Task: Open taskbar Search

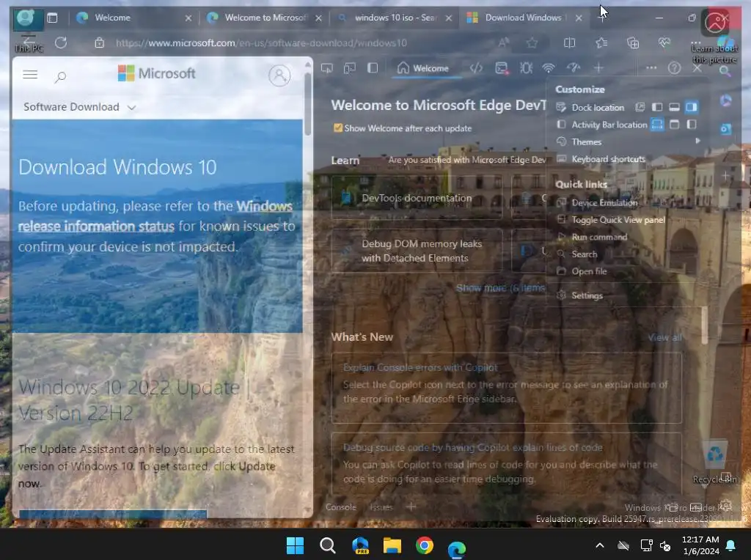Action: pyautogui.click(x=328, y=545)
